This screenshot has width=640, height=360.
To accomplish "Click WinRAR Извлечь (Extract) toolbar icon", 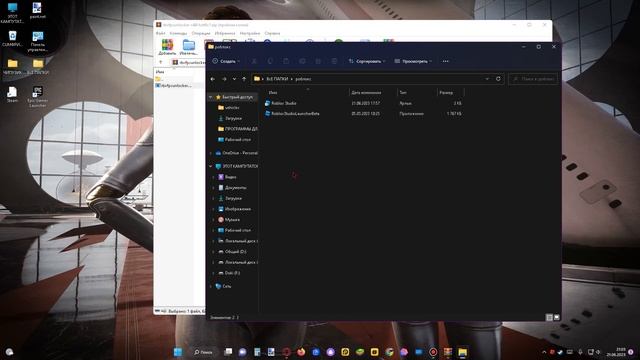I will 188,47.
